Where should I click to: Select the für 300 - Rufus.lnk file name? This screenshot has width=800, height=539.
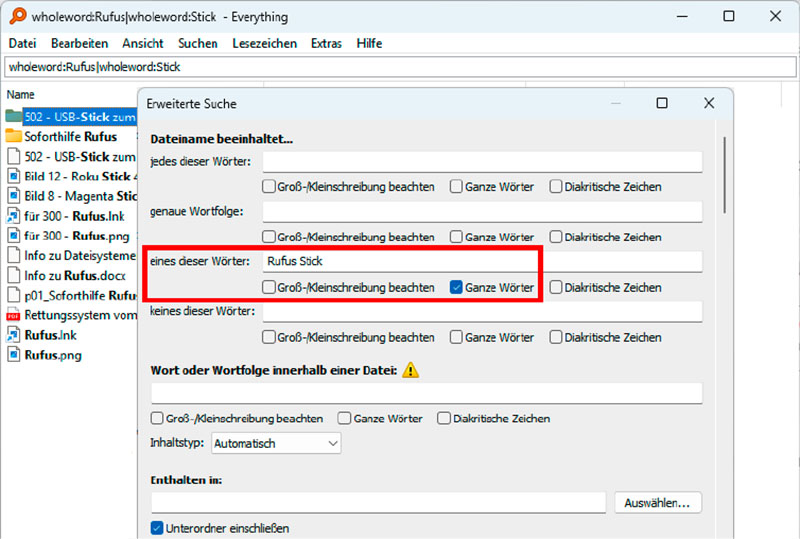point(74,216)
